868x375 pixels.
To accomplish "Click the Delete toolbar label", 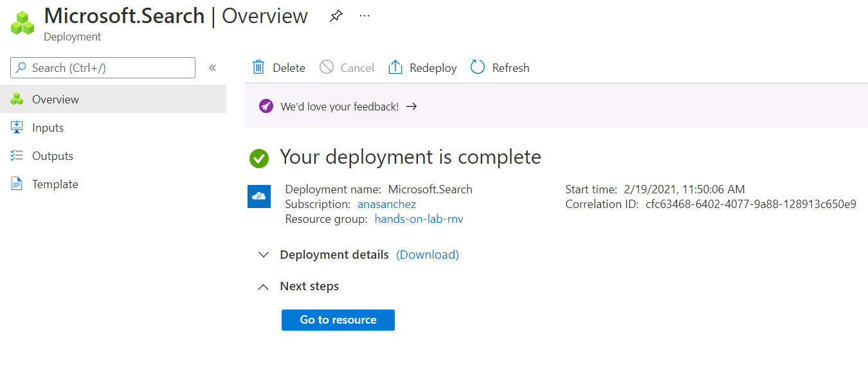I will pos(289,68).
